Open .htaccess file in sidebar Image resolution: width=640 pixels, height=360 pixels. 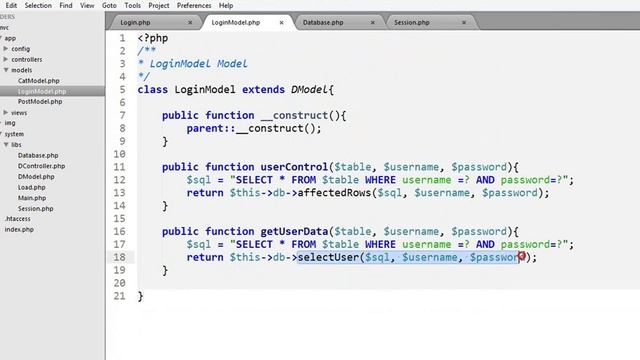click(x=18, y=219)
